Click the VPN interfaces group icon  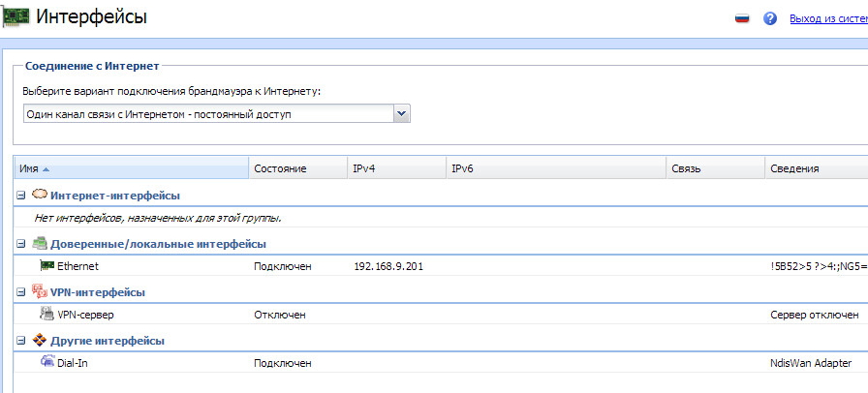tap(40, 291)
